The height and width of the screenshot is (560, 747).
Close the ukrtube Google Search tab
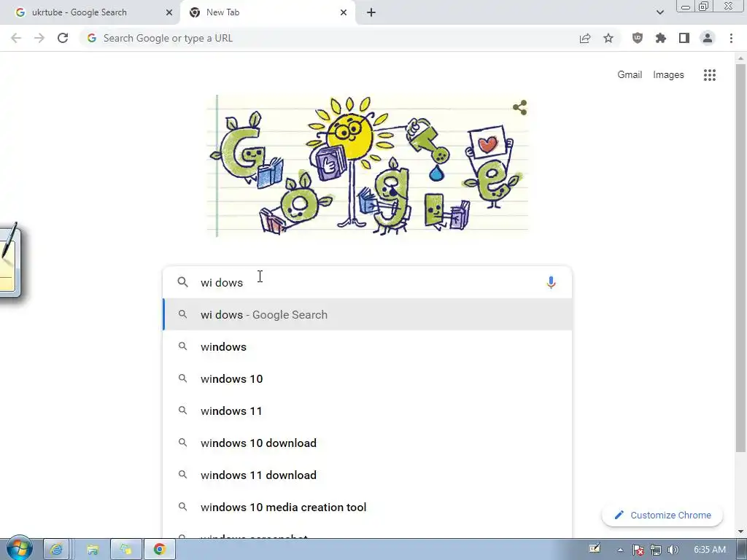[x=169, y=12]
